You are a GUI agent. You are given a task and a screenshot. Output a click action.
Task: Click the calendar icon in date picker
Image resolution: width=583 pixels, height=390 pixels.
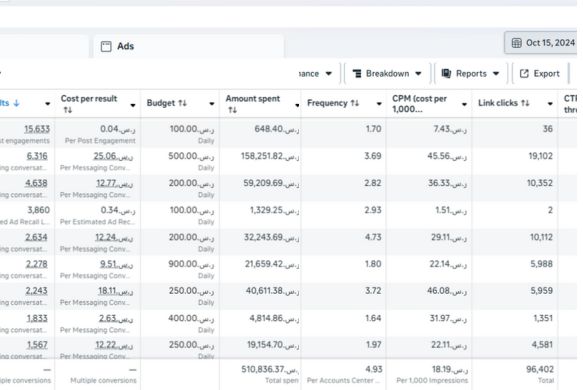tap(516, 43)
